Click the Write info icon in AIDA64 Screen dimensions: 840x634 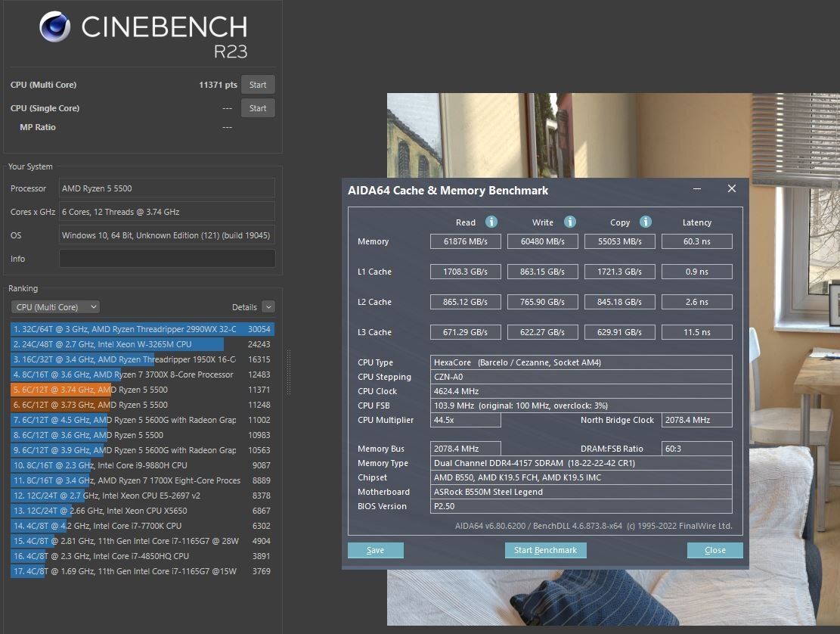click(570, 222)
